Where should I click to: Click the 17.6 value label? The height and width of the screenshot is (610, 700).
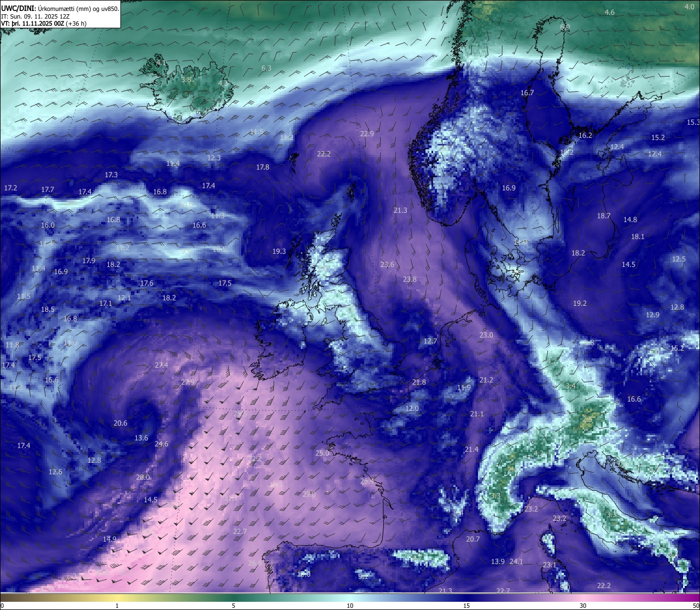147,283
